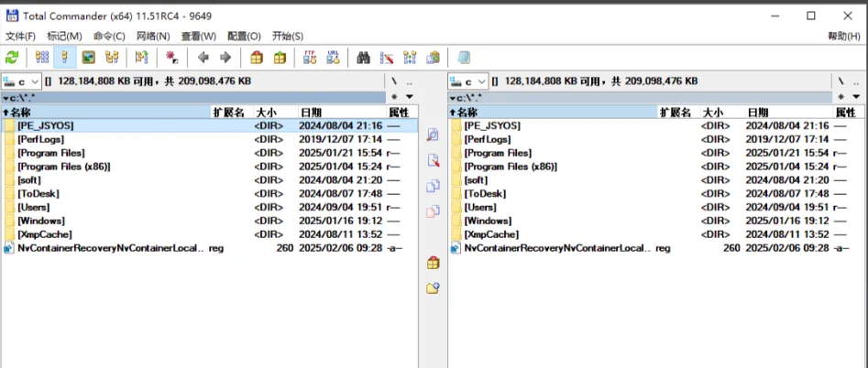868x368 pixels.
Task: Click the tree icon with green arrow
Action: [142, 57]
